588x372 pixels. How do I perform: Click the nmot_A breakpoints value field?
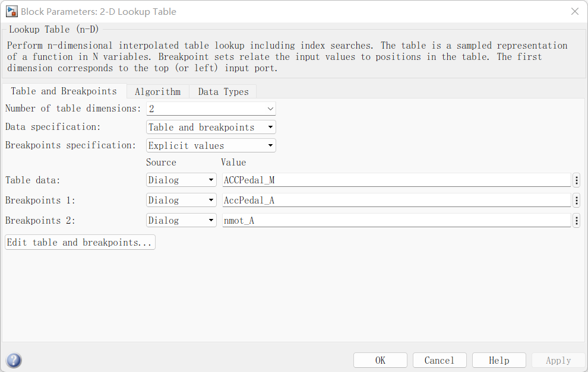396,221
